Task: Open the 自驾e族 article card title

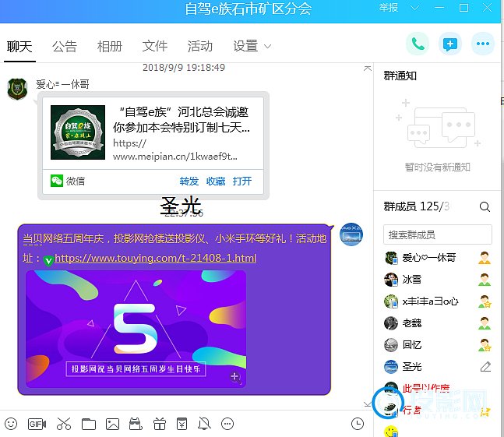Action: coord(181,119)
